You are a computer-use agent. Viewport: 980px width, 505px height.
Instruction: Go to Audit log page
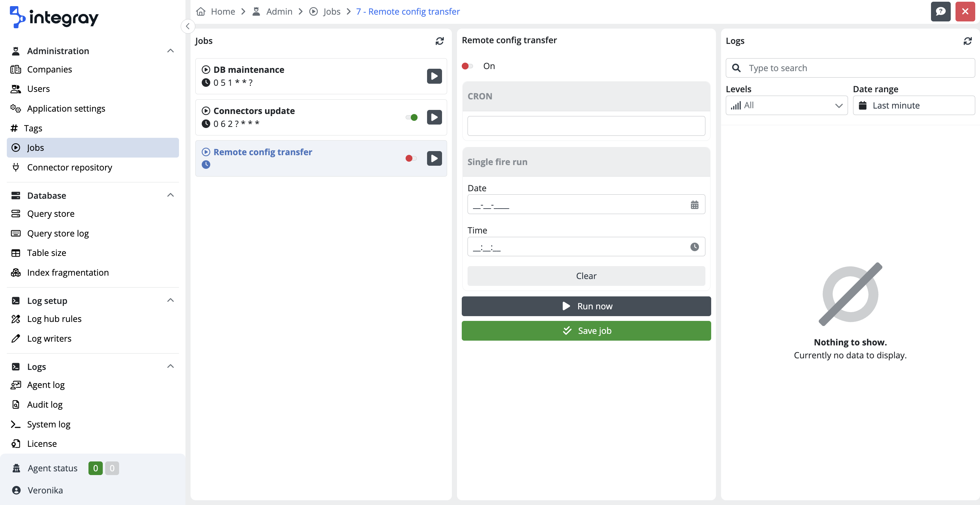45,405
